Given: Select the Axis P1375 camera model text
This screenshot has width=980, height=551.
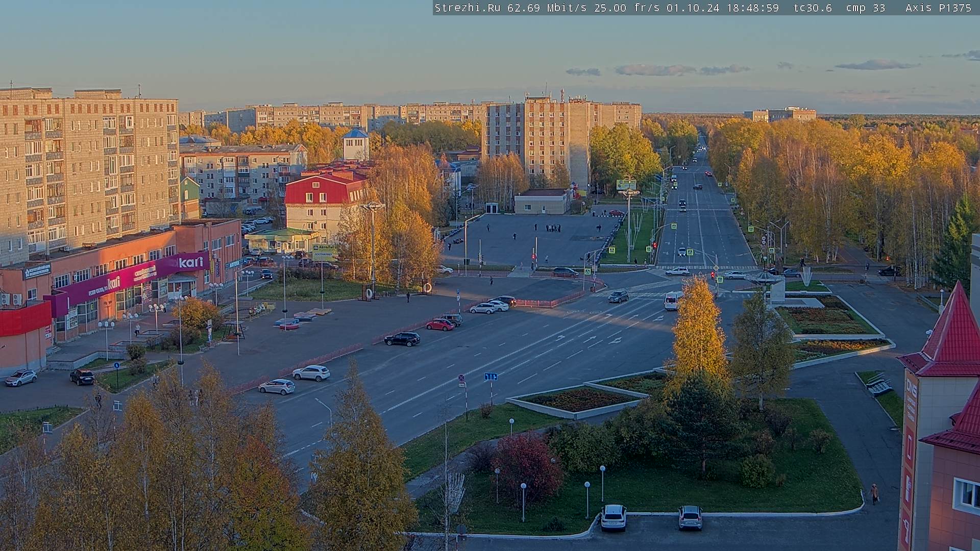Looking at the screenshot, I should click(938, 8).
